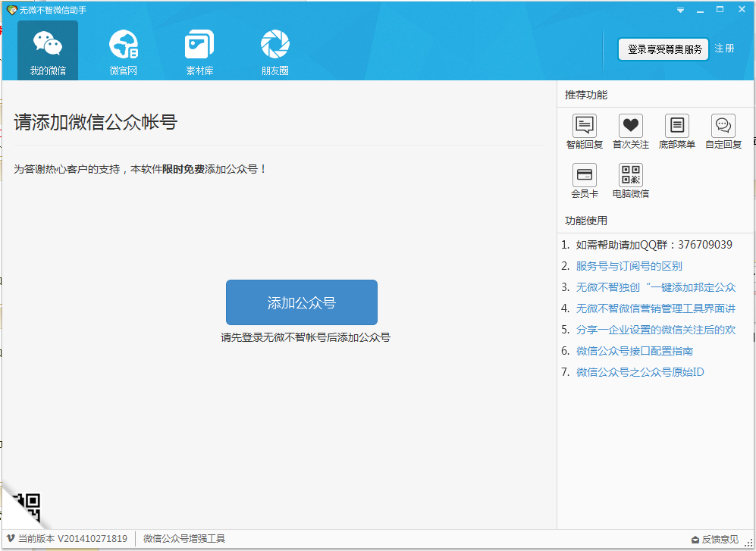Screen dimensions: 756x551
Task: Open the 素材库 material library tab
Action: tap(199, 51)
